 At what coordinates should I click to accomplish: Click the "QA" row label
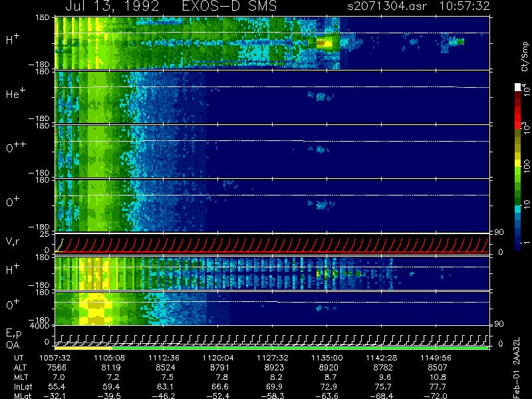click(x=13, y=345)
